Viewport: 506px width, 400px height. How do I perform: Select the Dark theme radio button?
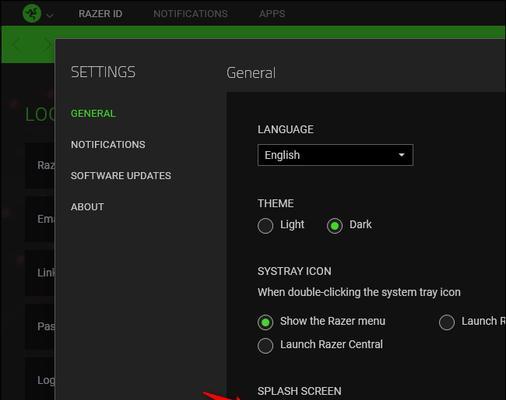coord(335,226)
